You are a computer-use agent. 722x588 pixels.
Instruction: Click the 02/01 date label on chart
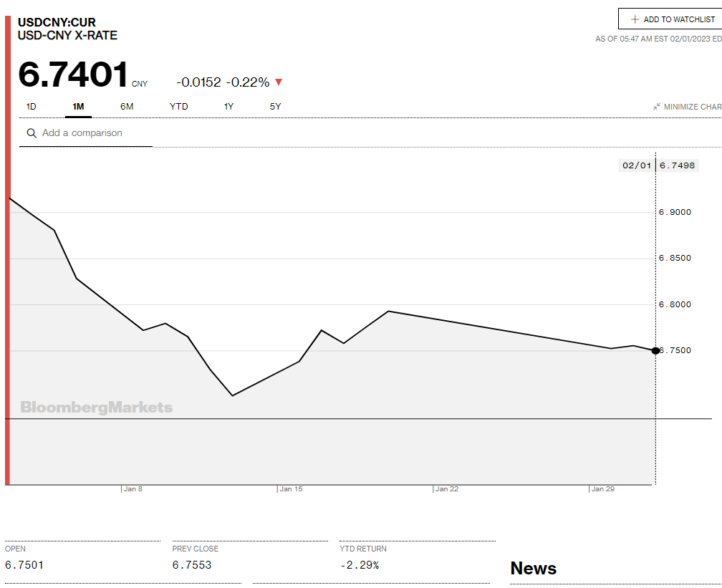coord(636,165)
